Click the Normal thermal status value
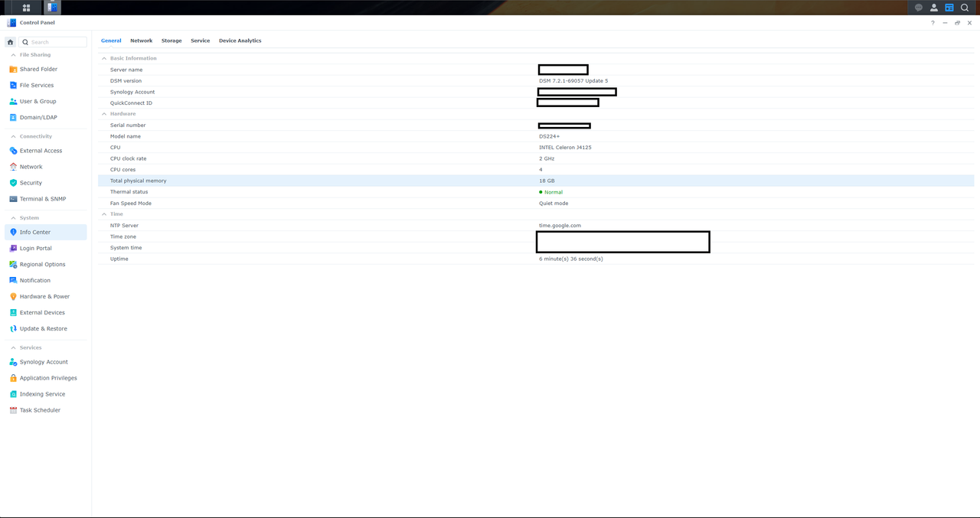 (x=553, y=192)
